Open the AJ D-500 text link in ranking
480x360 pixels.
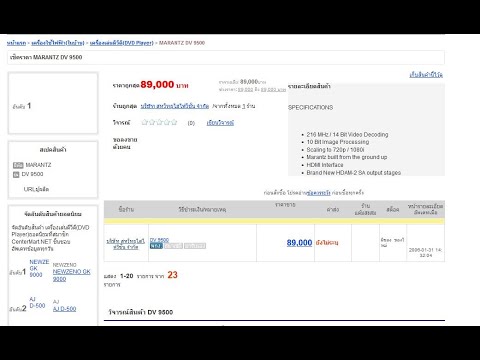[x=64, y=309]
